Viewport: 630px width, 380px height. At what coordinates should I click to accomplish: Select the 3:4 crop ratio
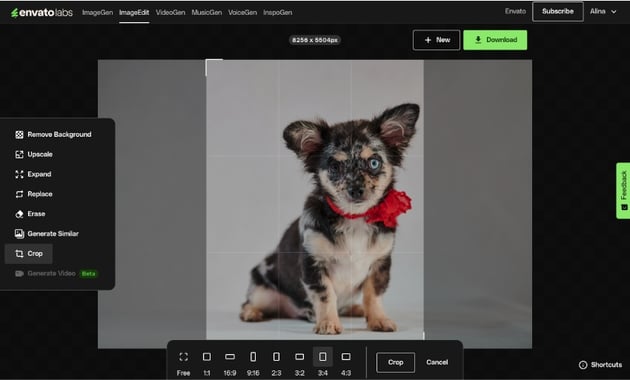(x=323, y=363)
